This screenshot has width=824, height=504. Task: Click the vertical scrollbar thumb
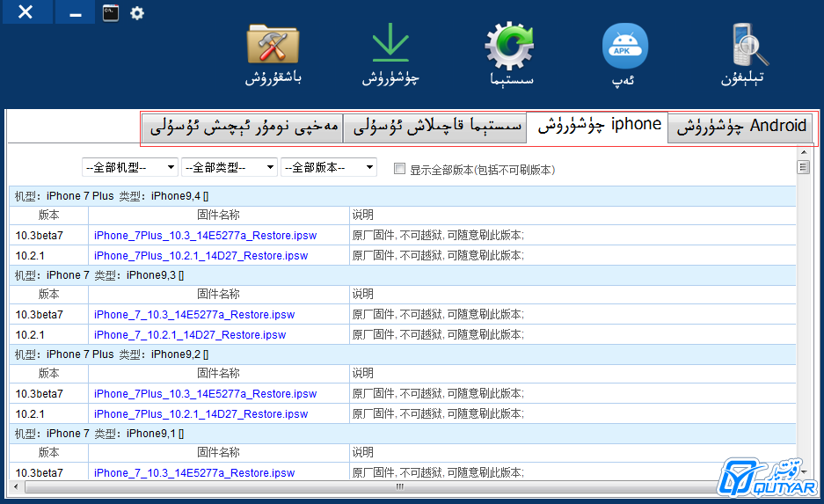click(x=804, y=168)
